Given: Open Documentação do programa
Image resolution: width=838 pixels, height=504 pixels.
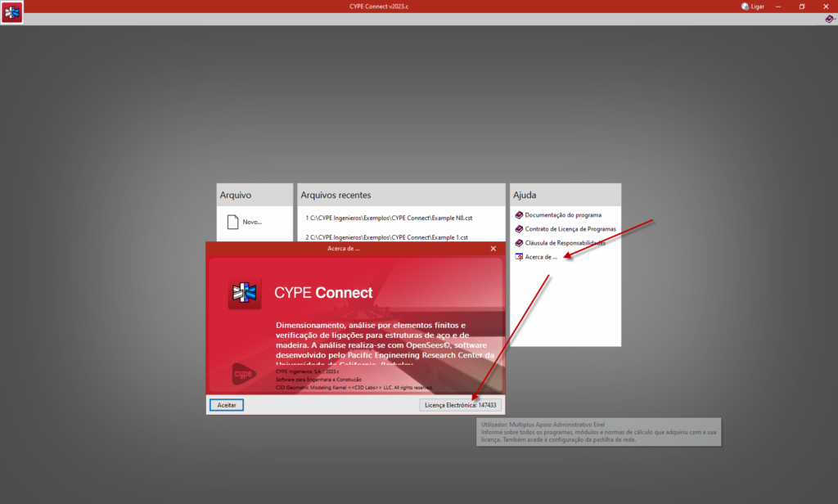Looking at the screenshot, I should pos(563,215).
